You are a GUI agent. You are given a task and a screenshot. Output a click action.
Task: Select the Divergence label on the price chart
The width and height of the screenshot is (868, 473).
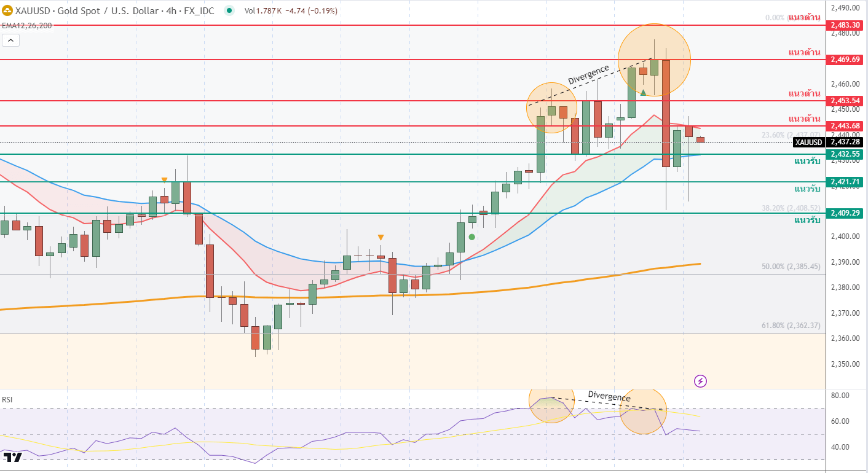pyautogui.click(x=588, y=74)
